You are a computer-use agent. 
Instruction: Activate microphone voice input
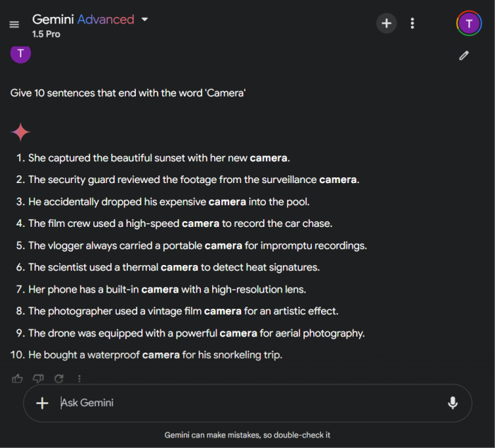coord(453,403)
